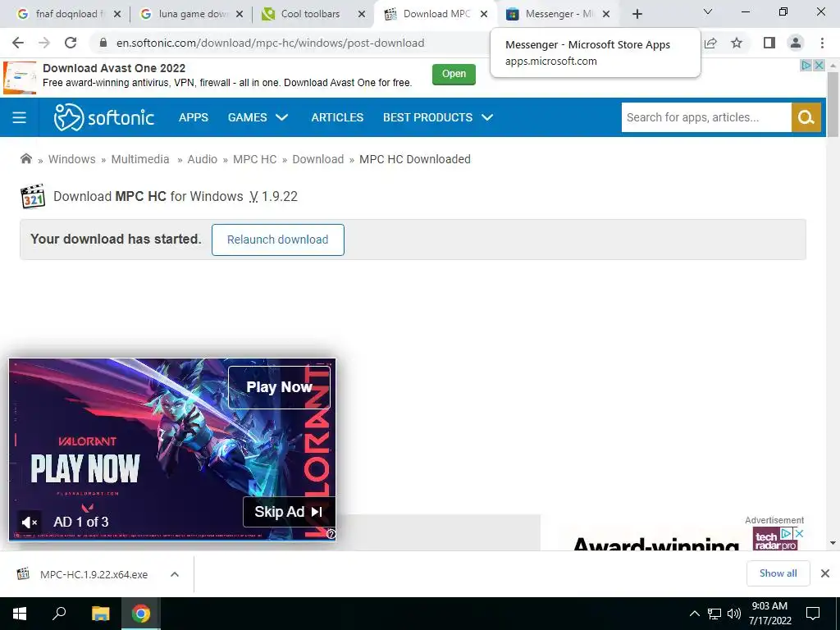Close the Avast banner ad
This screenshot has width=840, height=630.
tap(819, 66)
